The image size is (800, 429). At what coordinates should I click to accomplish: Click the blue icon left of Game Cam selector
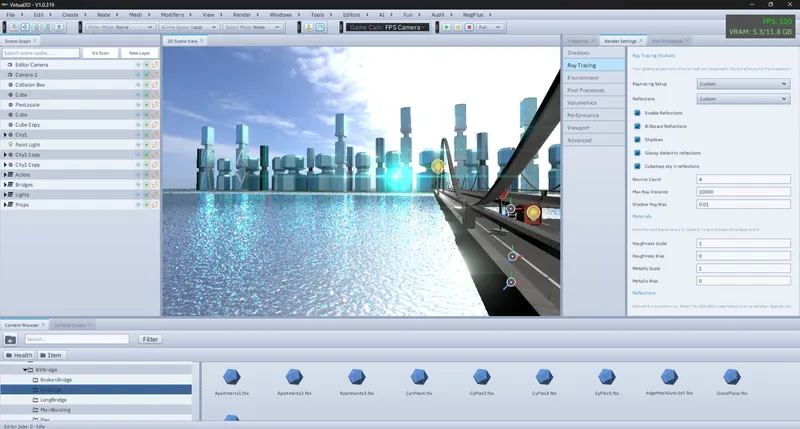click(320, 27)
